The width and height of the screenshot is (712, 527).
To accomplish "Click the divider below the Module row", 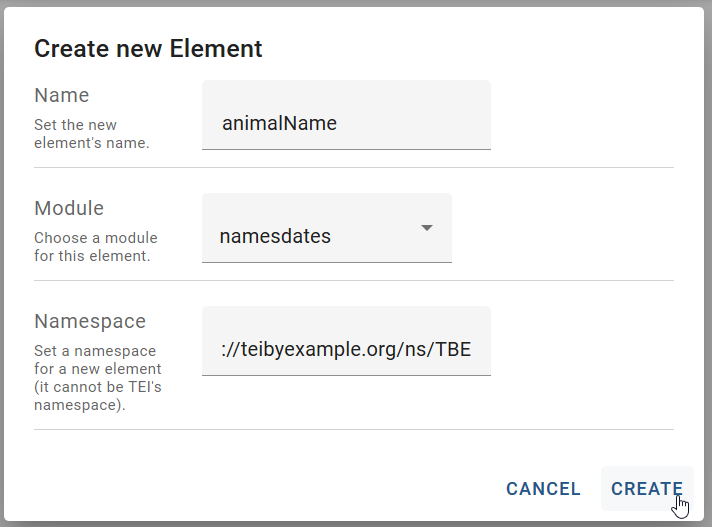I will point(354,280).
